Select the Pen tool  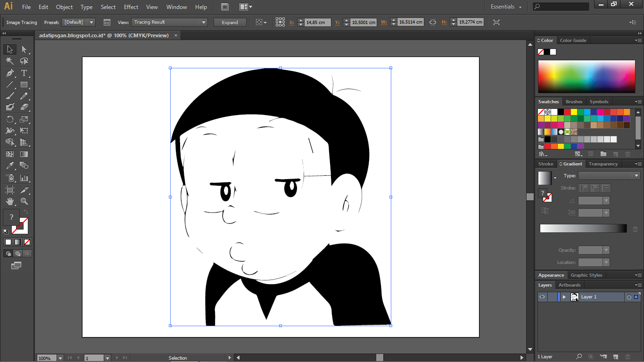click(x=9, y=74)
